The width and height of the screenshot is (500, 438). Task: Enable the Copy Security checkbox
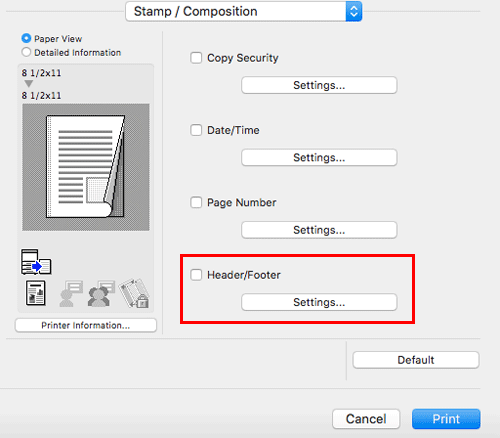(x=196, y=58)
